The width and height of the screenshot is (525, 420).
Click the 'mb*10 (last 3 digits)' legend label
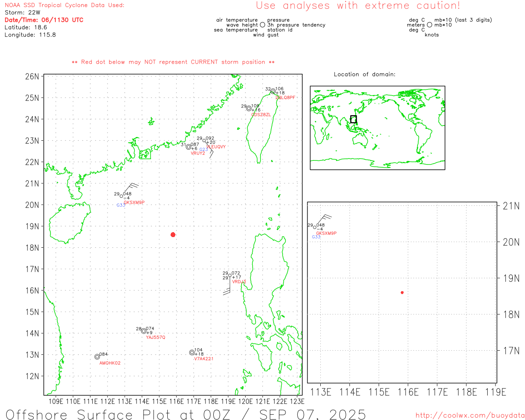[463, 20]
